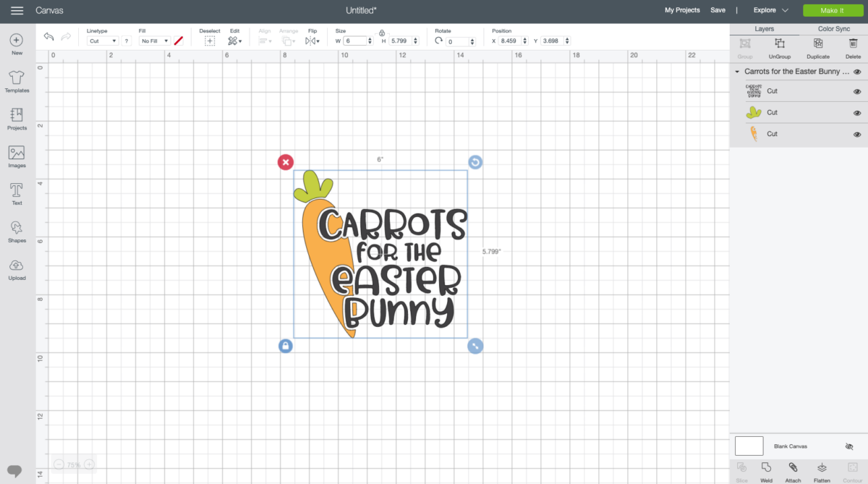
Task: Open the Edit dropdown
Action: coord(234,41)
